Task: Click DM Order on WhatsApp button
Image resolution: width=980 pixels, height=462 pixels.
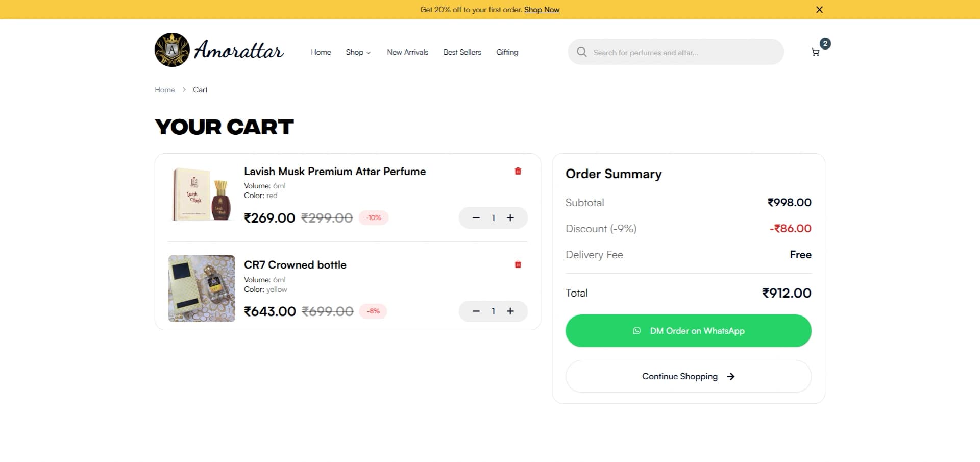Action: [x=688, y=331]
